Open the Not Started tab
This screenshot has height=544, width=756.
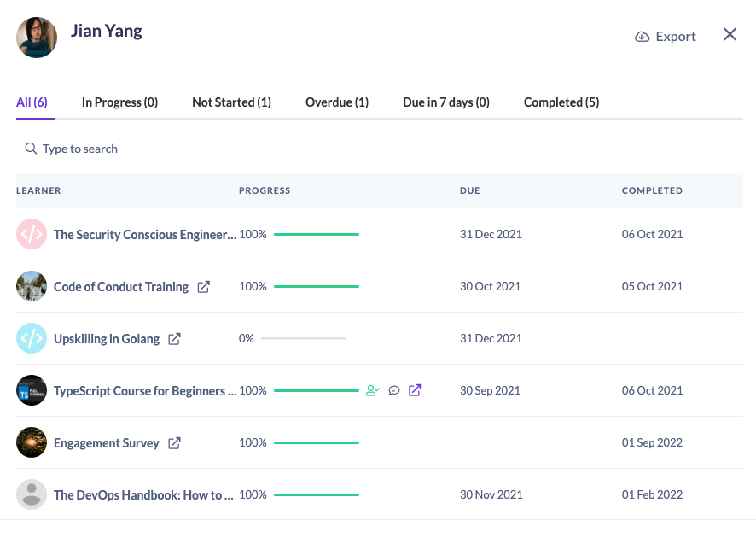click(231, 102)
